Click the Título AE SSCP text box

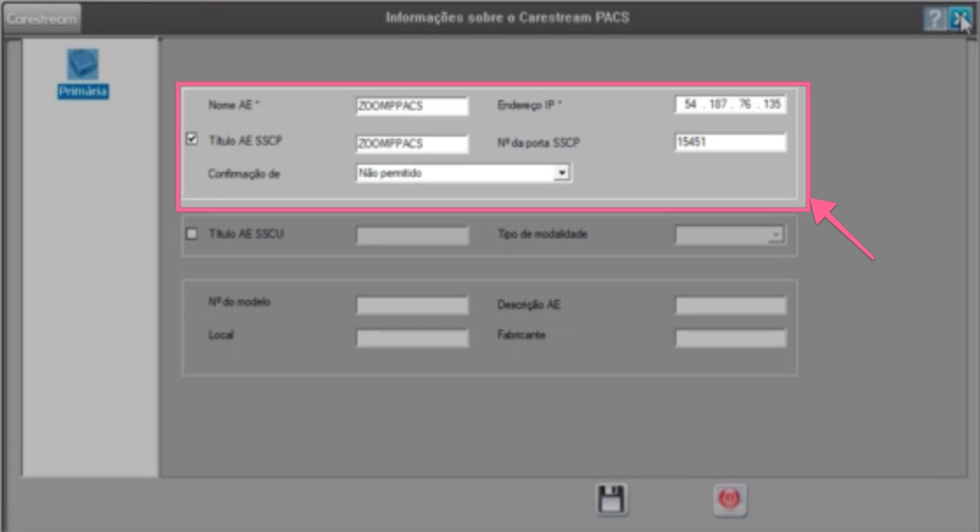click(x=412, y=142)
